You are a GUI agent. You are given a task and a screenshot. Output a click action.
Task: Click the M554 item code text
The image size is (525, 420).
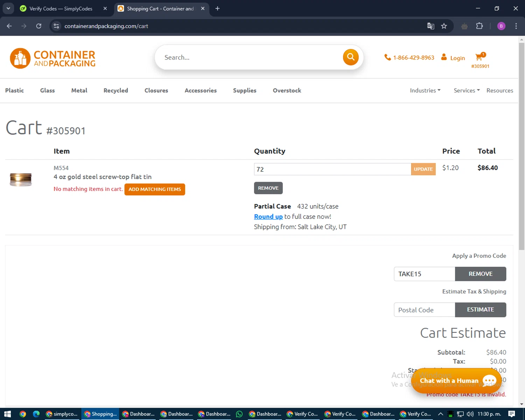coord(61,168)
